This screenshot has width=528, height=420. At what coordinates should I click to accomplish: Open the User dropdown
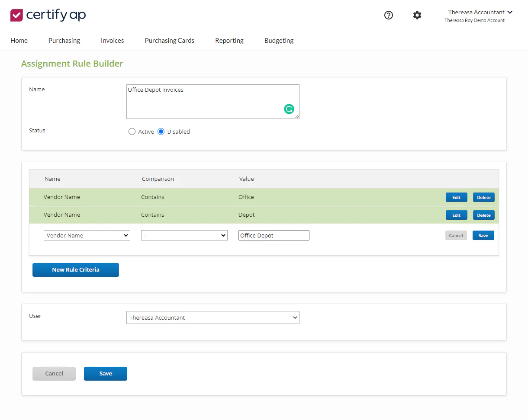coord(213,317)
